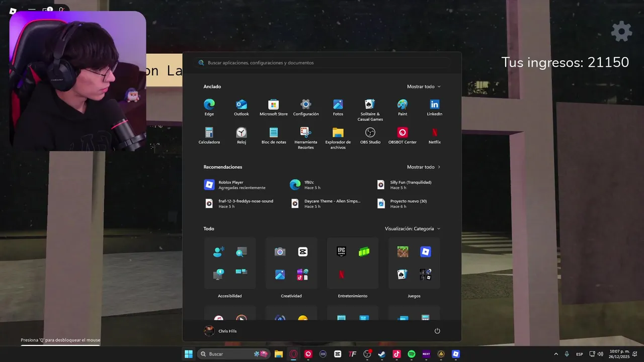Launch Minecraft in Juegos folder
This screenshot has height=362, width=644.
(x=403, y=251)
